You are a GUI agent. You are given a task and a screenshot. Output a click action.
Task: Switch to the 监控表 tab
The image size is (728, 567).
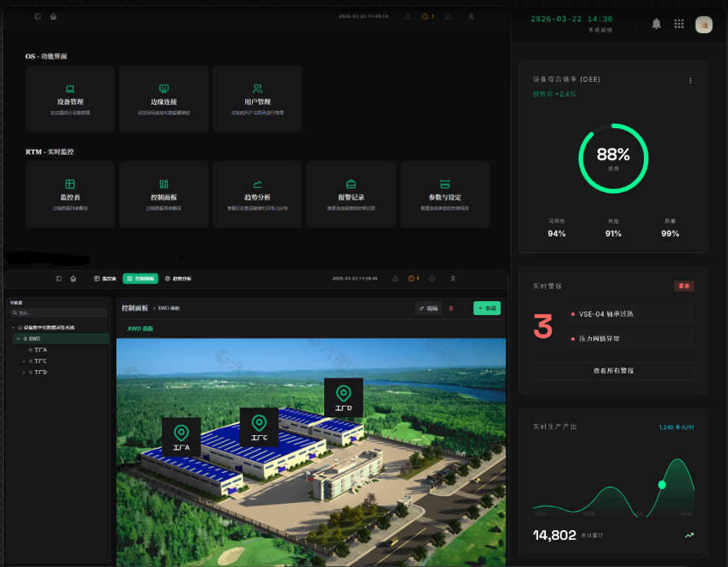click(105, 279)
